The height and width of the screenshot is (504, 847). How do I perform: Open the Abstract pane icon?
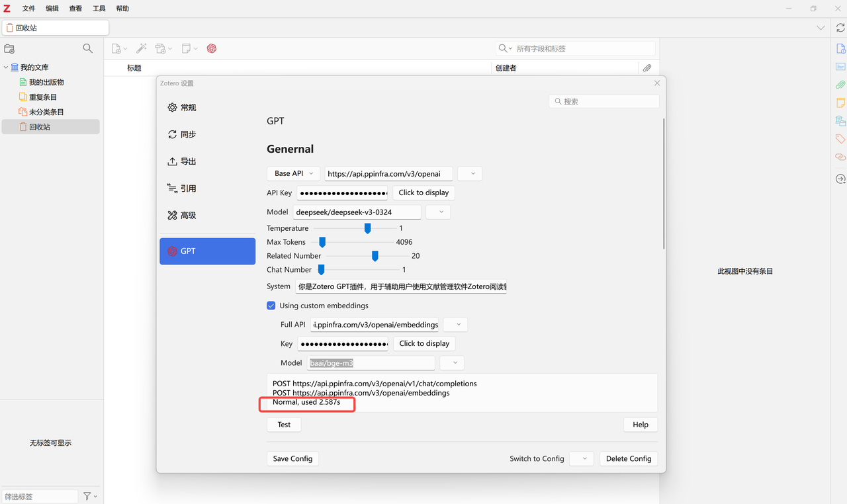tap(840, 67)
